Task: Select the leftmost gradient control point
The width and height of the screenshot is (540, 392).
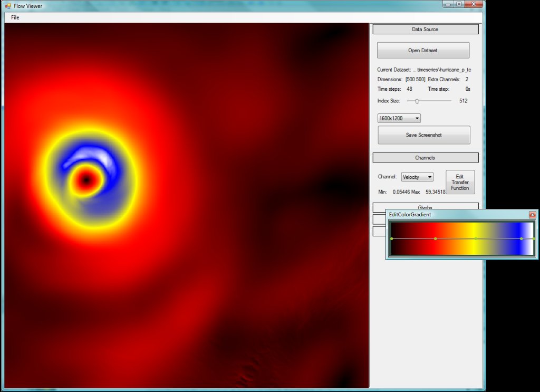Action: (x=392, y=238)
